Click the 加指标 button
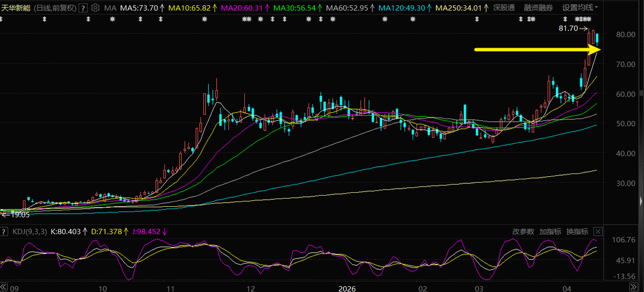 click(x=550, y=231)
